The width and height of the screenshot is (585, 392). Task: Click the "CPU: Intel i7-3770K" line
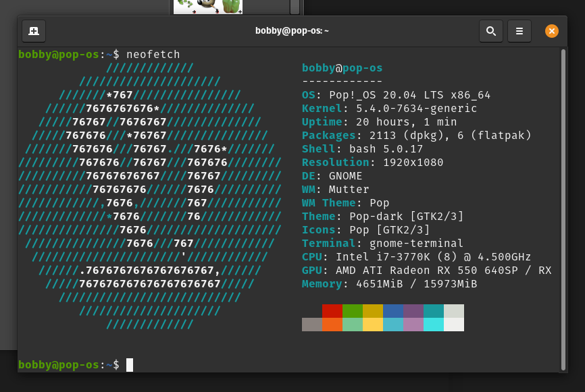click(416, 257)
